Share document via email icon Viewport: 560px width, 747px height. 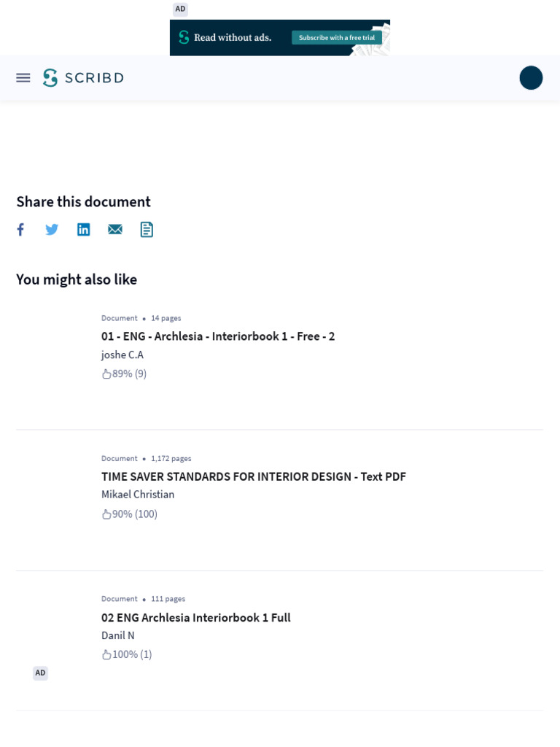115,230
